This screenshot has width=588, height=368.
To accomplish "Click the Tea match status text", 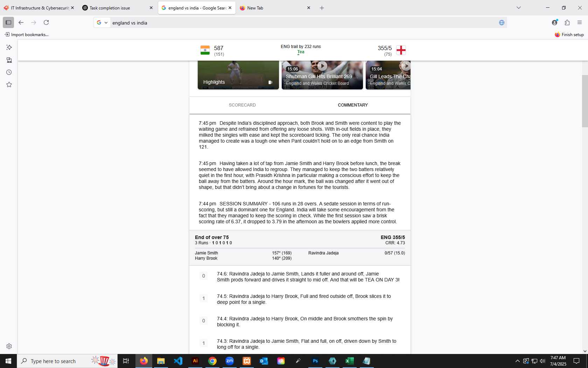I will coord(301,52).
